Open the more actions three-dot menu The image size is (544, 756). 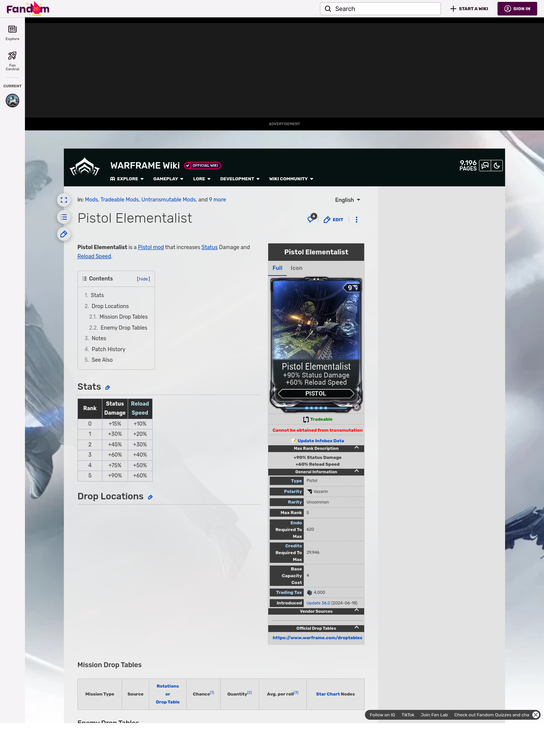point(357,220)
